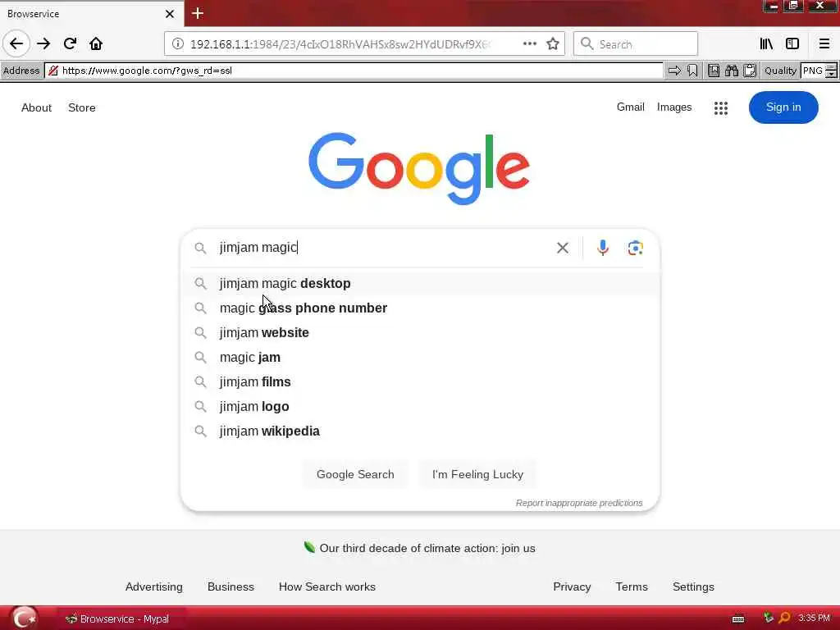Viewport: 840px width, 630px height.
Task: Click the Browservice bookmark ribbon icon
Action: coord(692,71)
